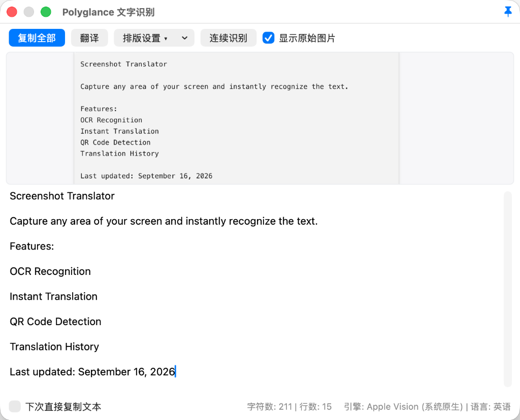The height and width of the screenshot is (420, 520).
Task: Click the green zoom window button
Action: click(x=46, y=12)
